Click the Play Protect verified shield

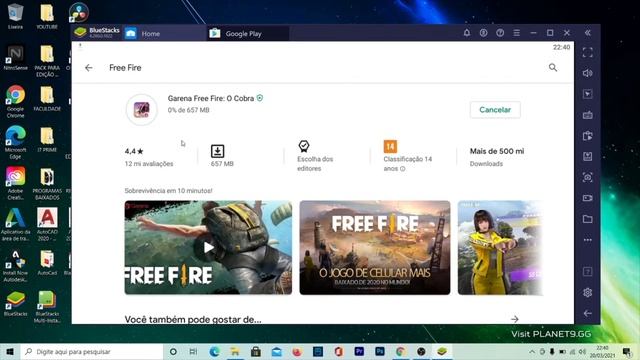click(x=260, y=98)
